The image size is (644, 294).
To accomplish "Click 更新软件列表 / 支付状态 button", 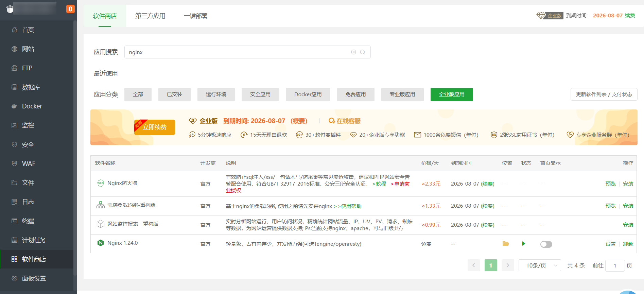I will point(604,94).
